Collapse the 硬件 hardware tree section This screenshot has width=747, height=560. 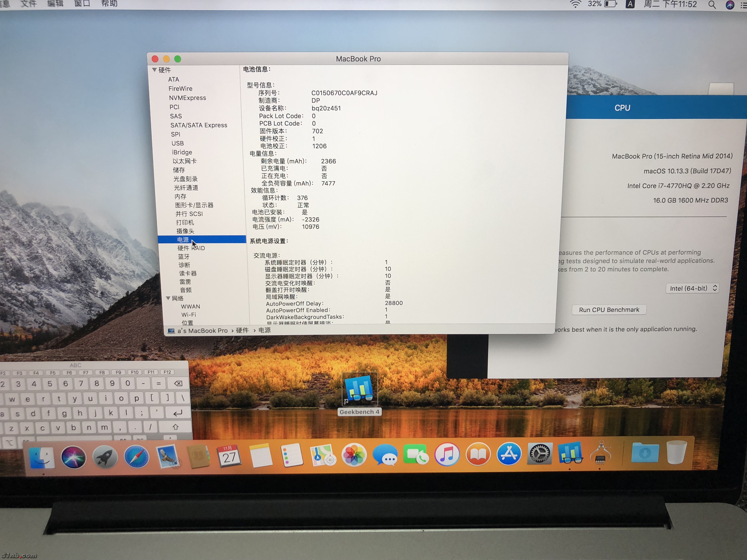pos(154,70)
